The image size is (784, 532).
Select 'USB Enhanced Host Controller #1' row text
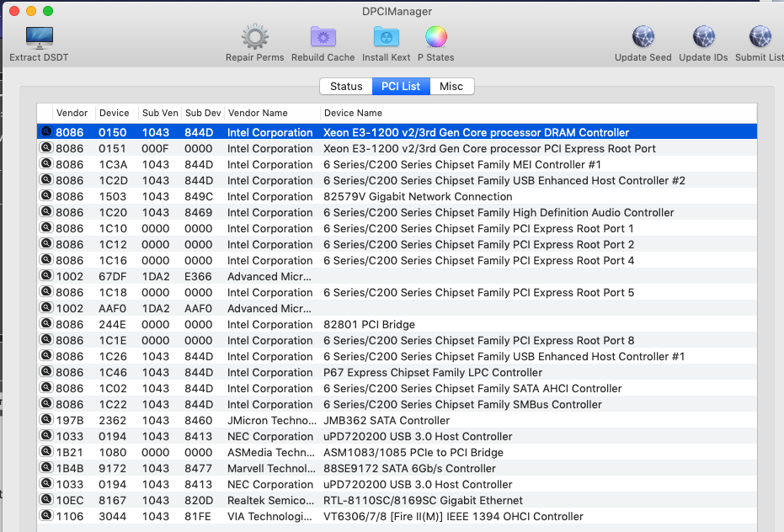click(504, 357)
